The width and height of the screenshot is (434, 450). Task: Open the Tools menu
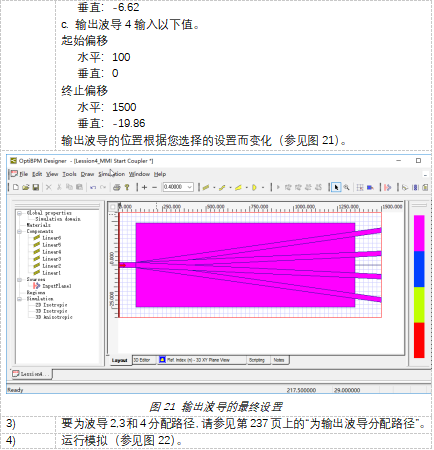pyautogui.click(x=69, y=174)
